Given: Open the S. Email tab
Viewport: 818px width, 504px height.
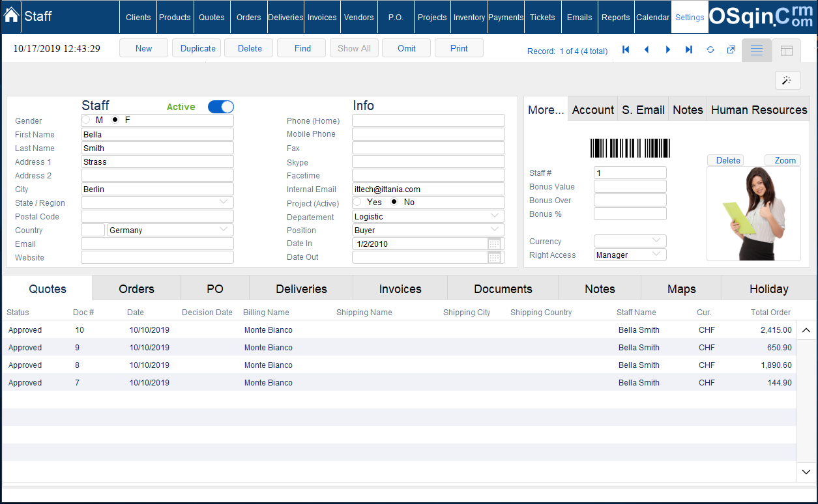Looking at the screenshot, I should (x=643, y=109).
